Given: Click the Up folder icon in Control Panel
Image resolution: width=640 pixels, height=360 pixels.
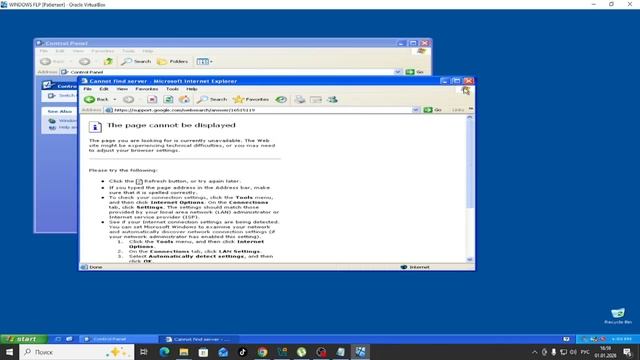Looking at the screenshot, I should pos(108,61).
